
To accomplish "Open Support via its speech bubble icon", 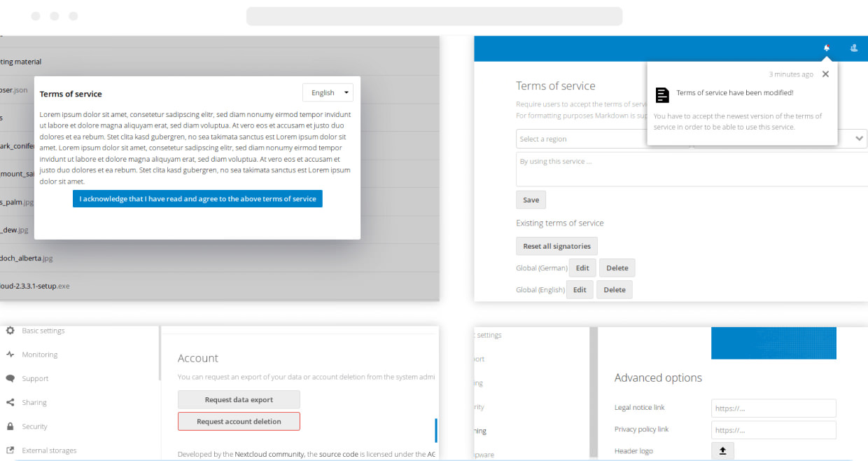I will tap(10, 378).
